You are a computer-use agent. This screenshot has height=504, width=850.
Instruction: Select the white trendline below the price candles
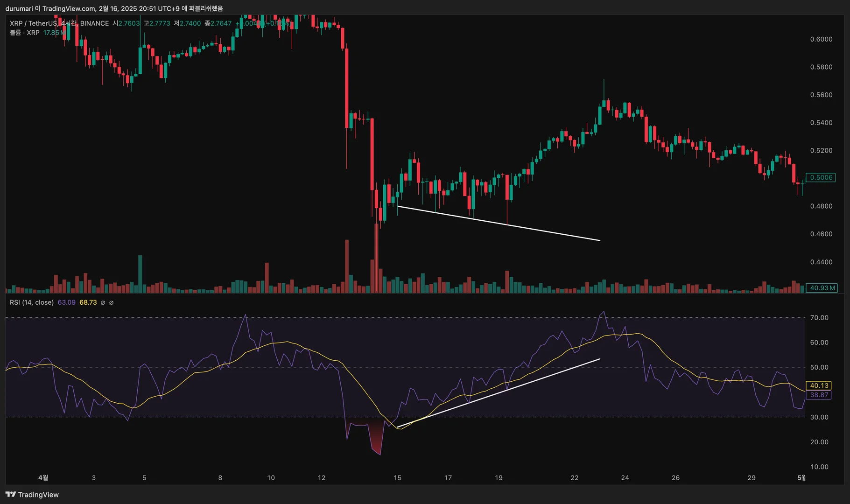pyautogui.click(x=498, y=223)
